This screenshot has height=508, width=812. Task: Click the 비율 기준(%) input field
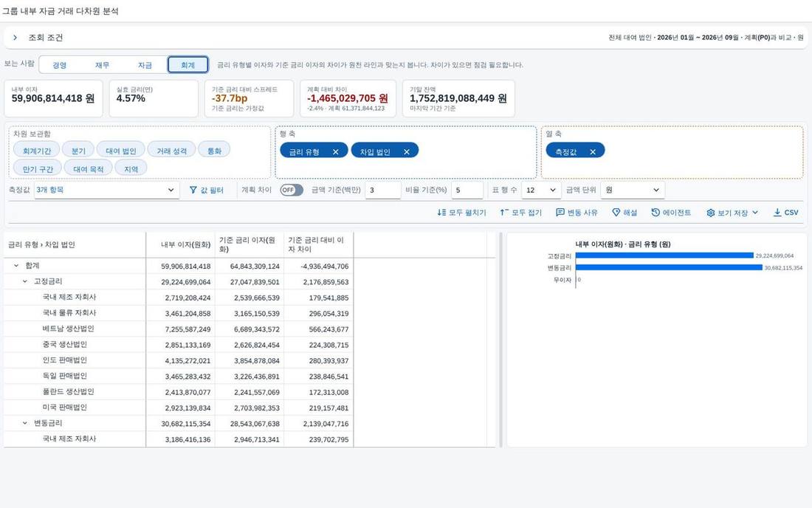coord(467,190)
